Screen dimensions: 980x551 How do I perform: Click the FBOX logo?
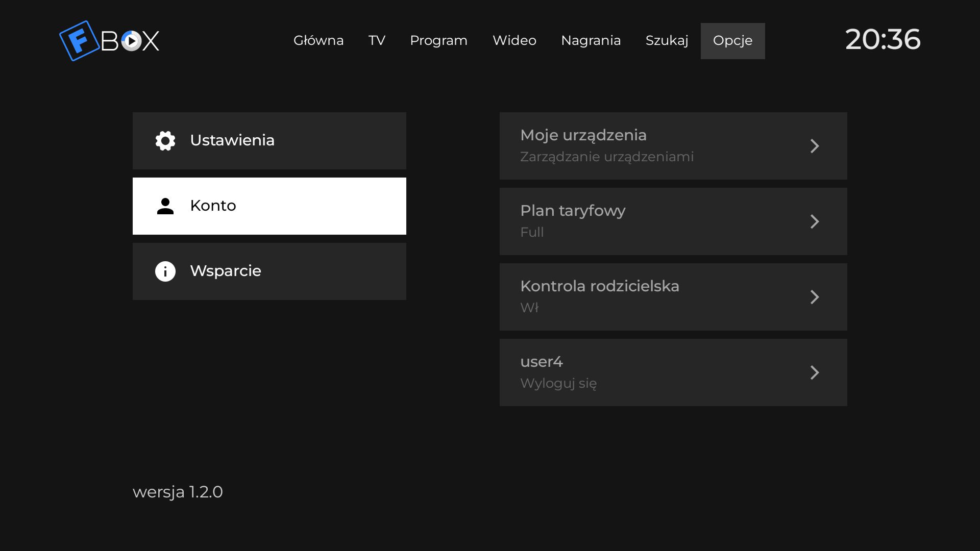pyautogui.click(x=109, y=41)
